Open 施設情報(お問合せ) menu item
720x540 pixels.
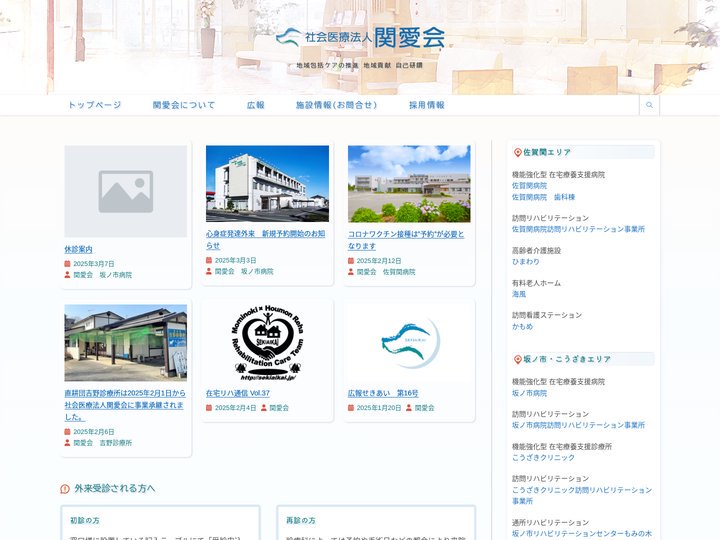click(337, 105)
